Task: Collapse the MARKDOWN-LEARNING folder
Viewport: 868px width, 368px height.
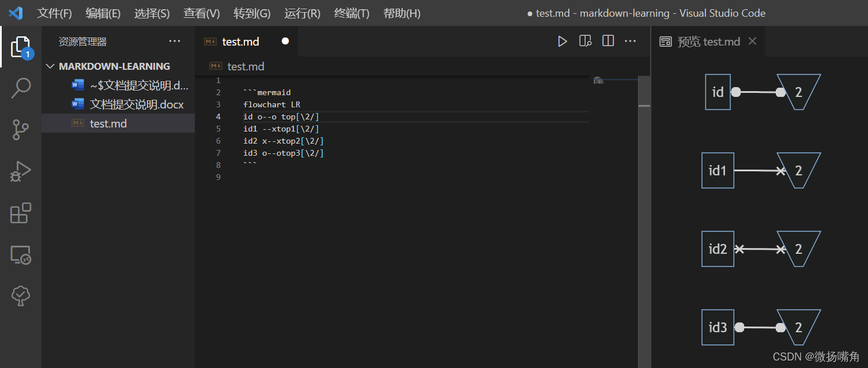Action: click(x=50, y=66)
